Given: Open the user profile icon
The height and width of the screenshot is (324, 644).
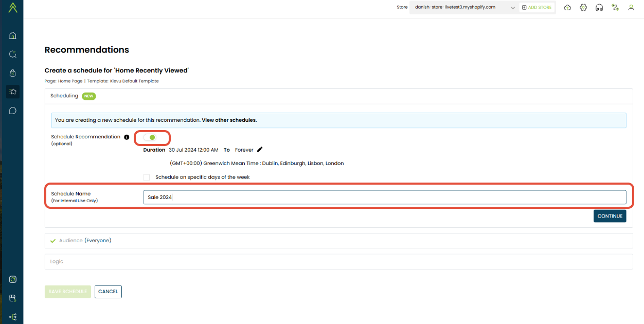Looking at the screenshot, I should point(631,8).
